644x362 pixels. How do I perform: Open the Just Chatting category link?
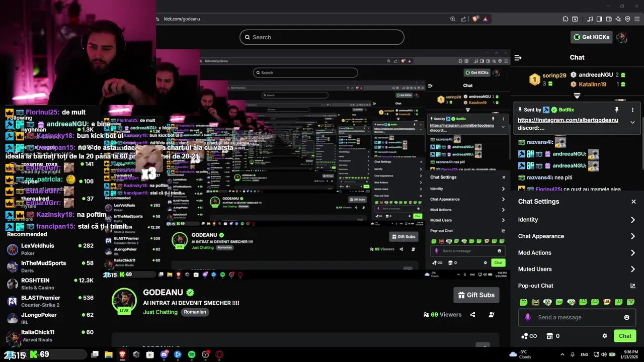coord(160,312)
